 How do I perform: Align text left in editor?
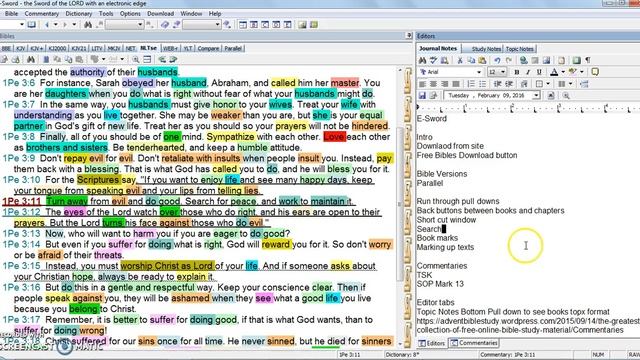[x=422, y=84]
